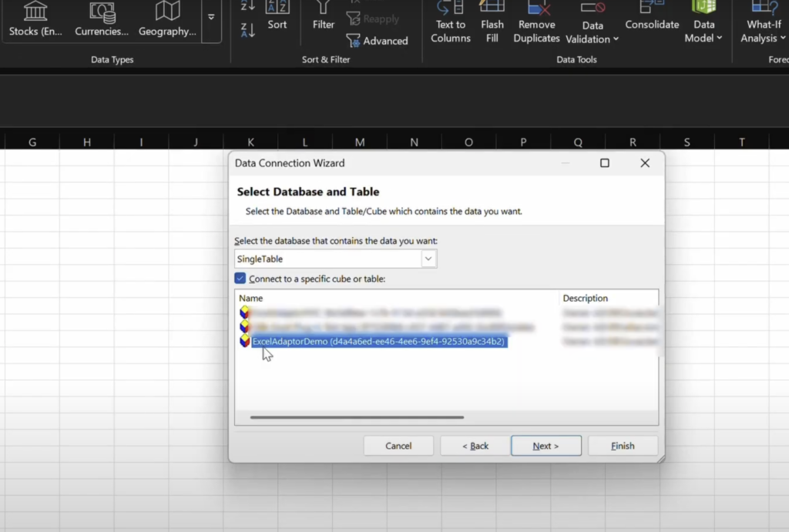This screenshot has width=789, height=532.
Task: Select the ExcelAdaptorDemo cube row
Action: [378, 341]
